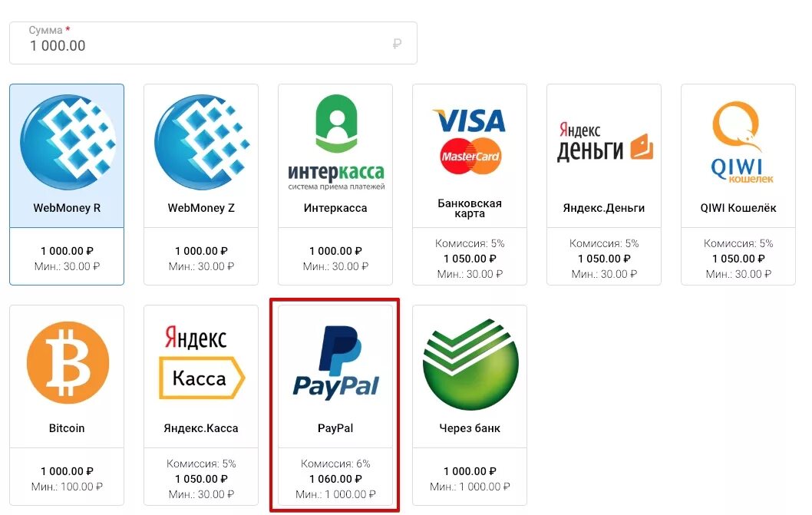The width and height of the screenshot is (812, 515).
Task: Click Bitcoin minimum 100.00 ₽ info
Action: pyautogui.click(x=67, y=487)
